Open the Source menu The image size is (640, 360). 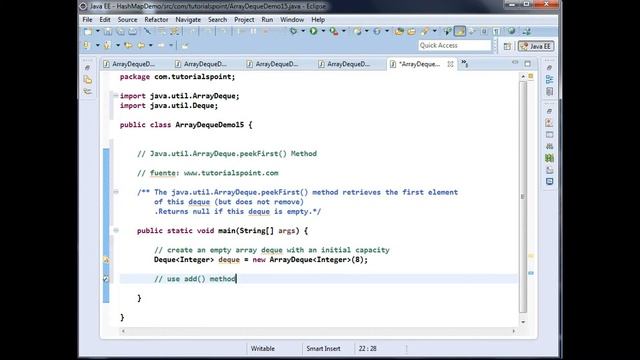[127, 20]
